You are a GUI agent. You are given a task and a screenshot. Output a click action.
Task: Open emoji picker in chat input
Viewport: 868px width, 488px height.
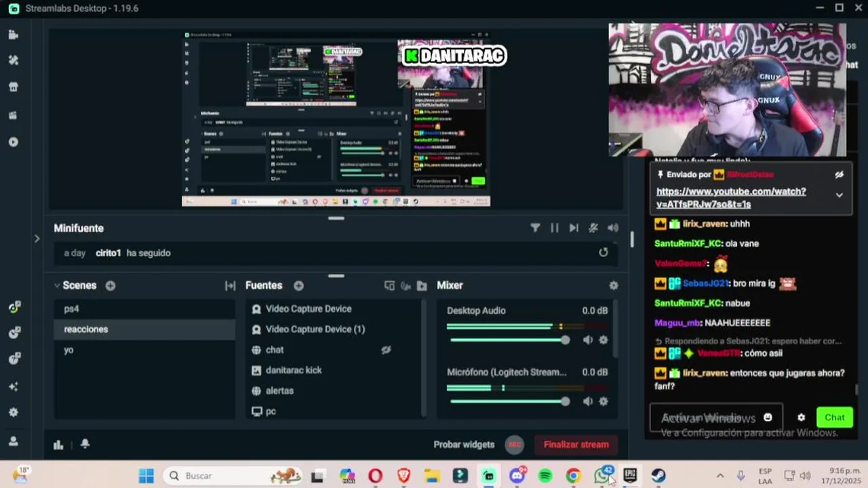[x=768, y=418]
